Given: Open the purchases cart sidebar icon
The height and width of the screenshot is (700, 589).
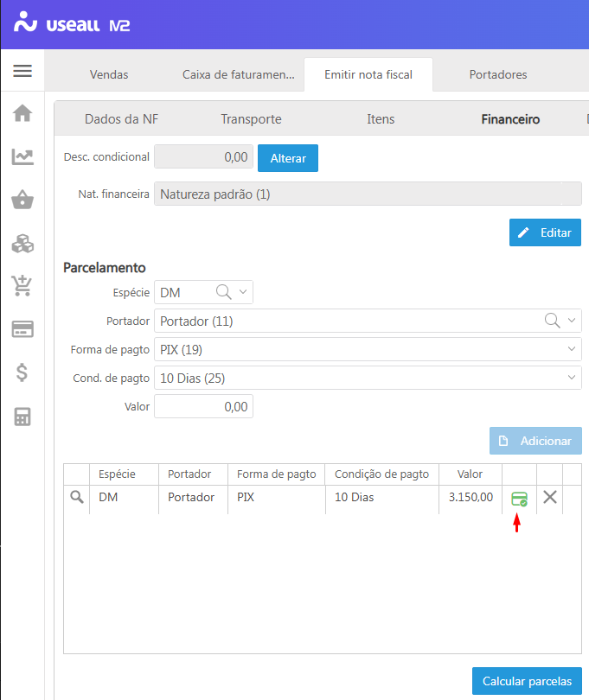Looking at the screenshot, I should pyautogui.click(x=22, y=286).
